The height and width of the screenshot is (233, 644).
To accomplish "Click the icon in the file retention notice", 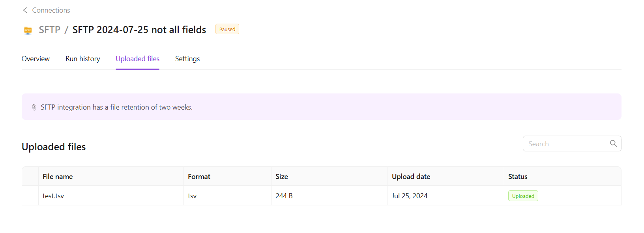I will 34,107.
